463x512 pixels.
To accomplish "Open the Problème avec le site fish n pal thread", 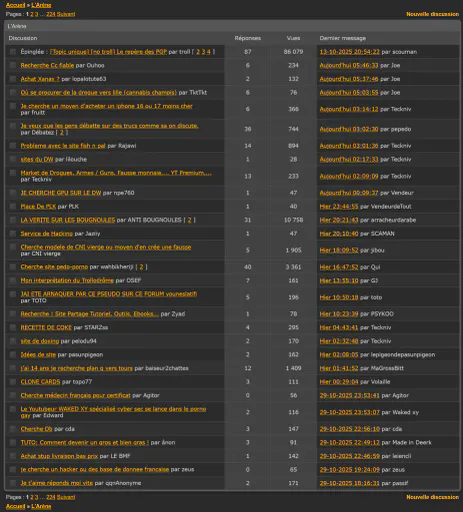I will [63, 146].
